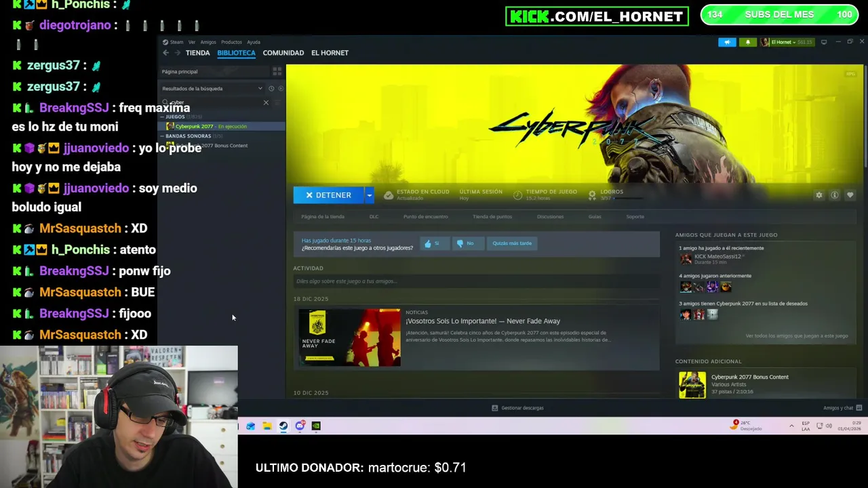The image size is (868, 488).
Task: Open the Tienda de puntos tab
Action: coord(492,217)
